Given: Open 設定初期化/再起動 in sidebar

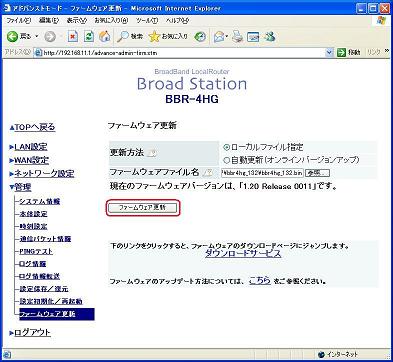Looking at the screenshot, I should click(51, 301).
